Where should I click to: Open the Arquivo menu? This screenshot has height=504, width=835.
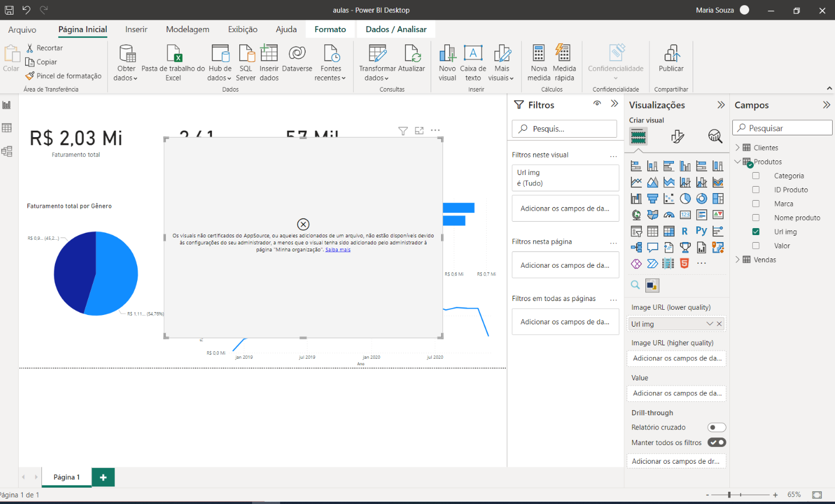22,30
